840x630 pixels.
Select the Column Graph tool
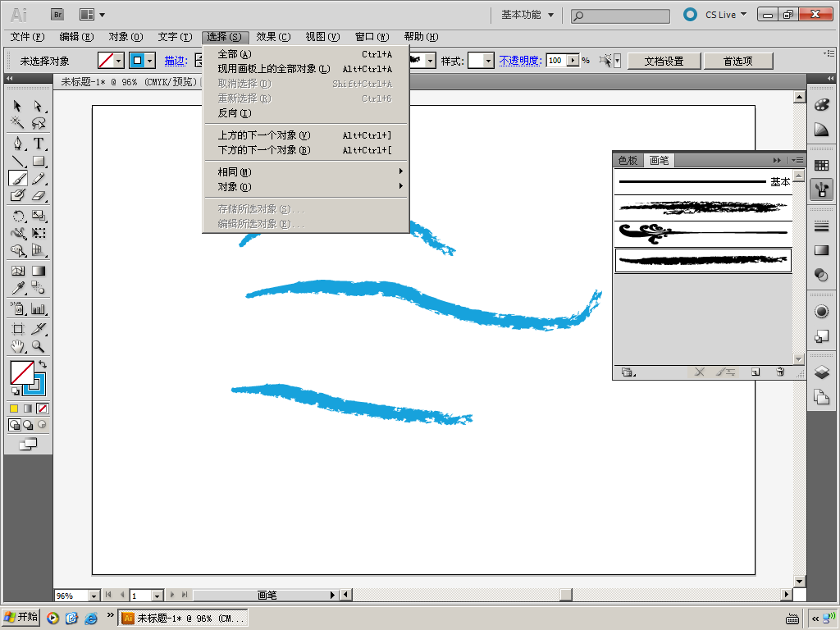(x=38, y=308)
